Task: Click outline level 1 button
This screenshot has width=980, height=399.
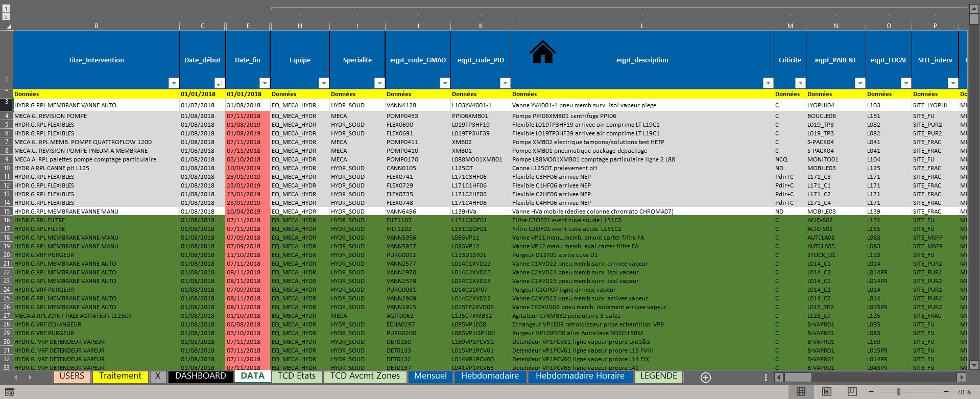Action: click(x=6, y=9)
